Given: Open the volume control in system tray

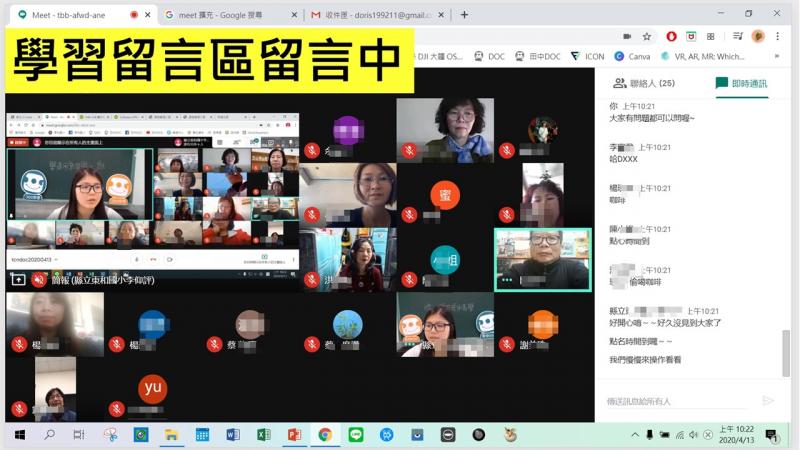Looking at the screenshot, I should [693, 435].
